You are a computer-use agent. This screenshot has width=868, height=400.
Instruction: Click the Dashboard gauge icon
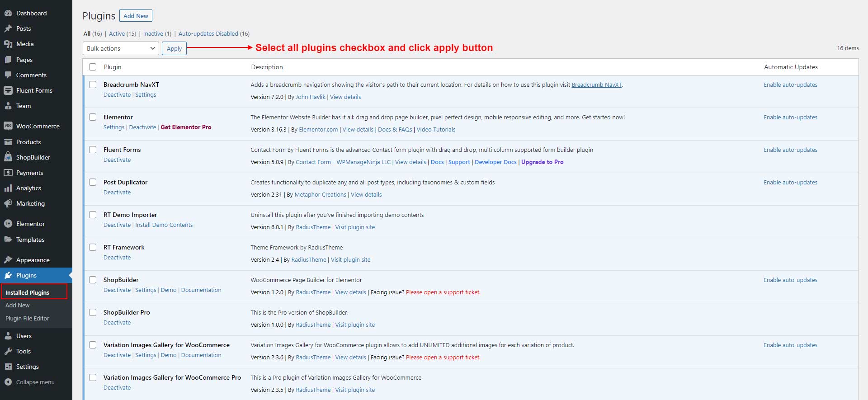click(x=8, y=13)
